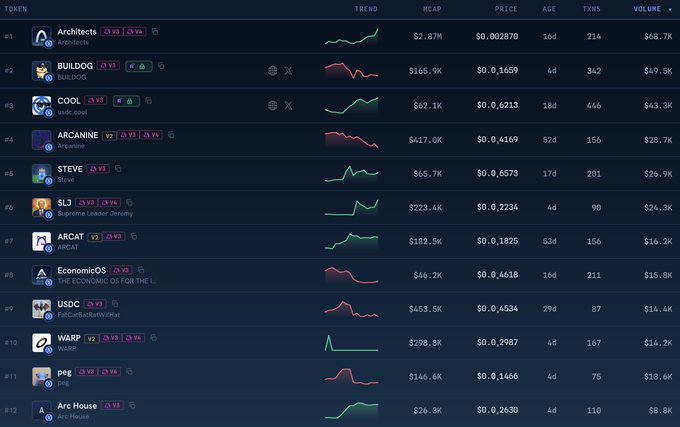
Task: Copy the BUILDOG token address
Action: point(161,66)
